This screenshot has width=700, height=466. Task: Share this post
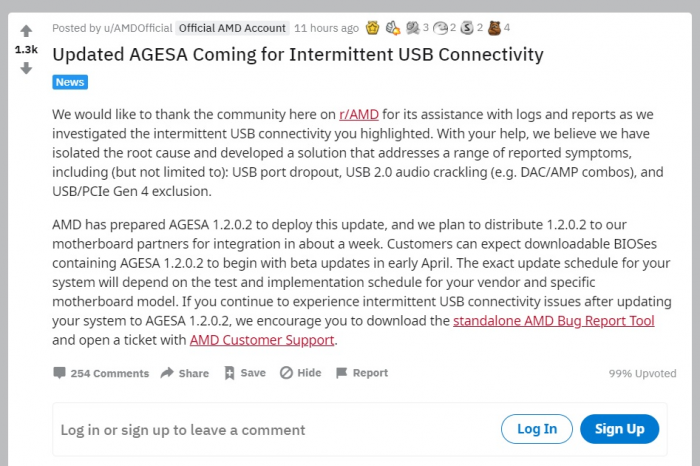click(185, 373)
